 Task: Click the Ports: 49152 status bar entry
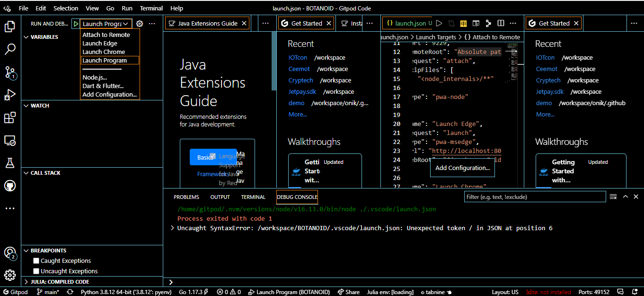coord(594,292)
